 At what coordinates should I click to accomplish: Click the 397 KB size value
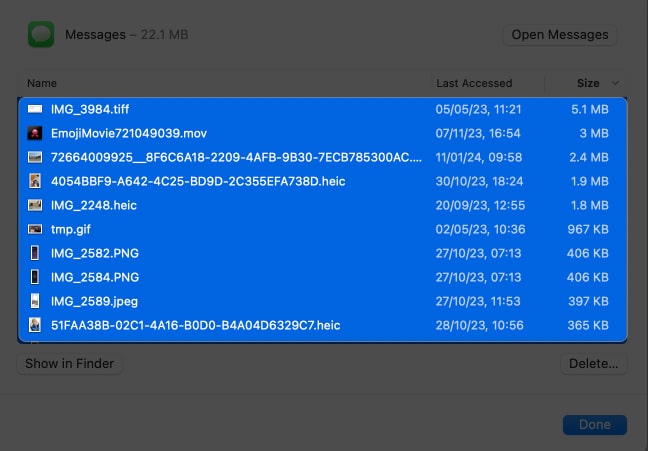(x=588, y=301)
